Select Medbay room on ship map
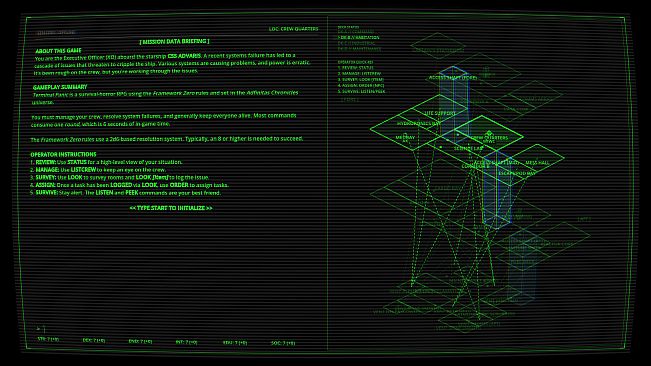 [405, 137]
